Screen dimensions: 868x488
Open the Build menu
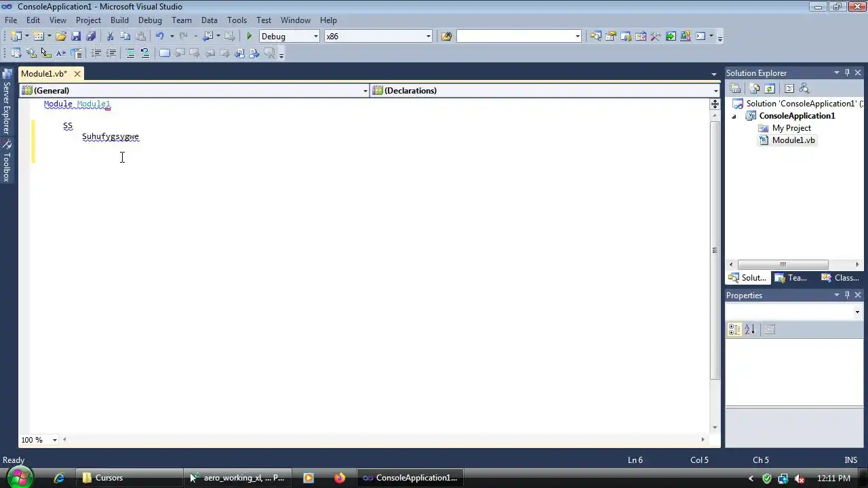[x=119, y=20]
